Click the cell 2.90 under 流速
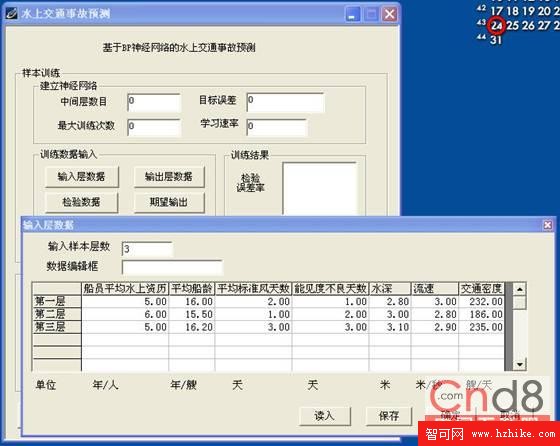Image resolution: width=560 pixels, height=446 pixels. [435, 327]
